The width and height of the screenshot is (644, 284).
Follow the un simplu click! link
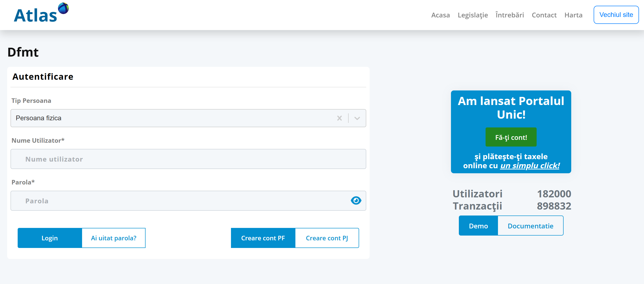click(529, 165)
